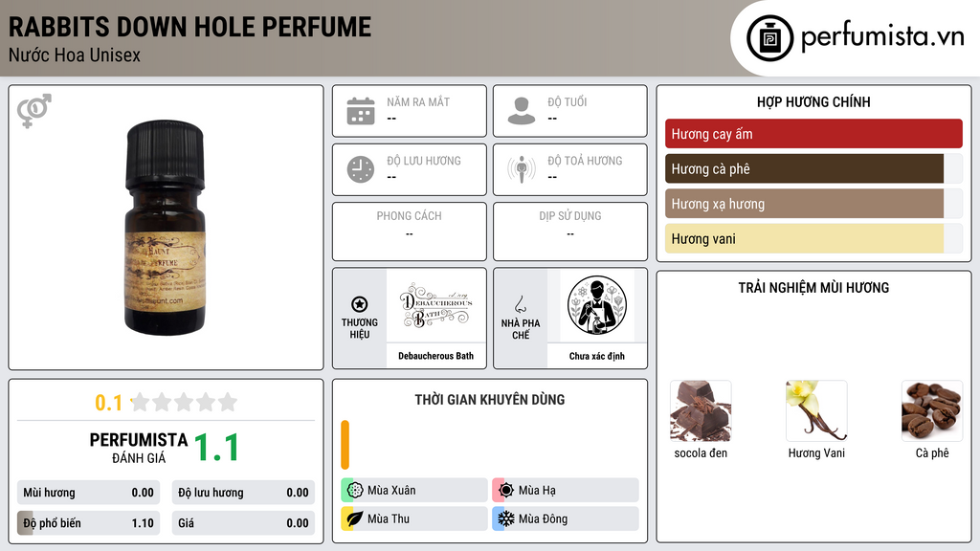The height and width of the screenshot is (551, 980).
Task: Click the perfumista.vn perfume bottle logo icon
Action: pos(769,38)
